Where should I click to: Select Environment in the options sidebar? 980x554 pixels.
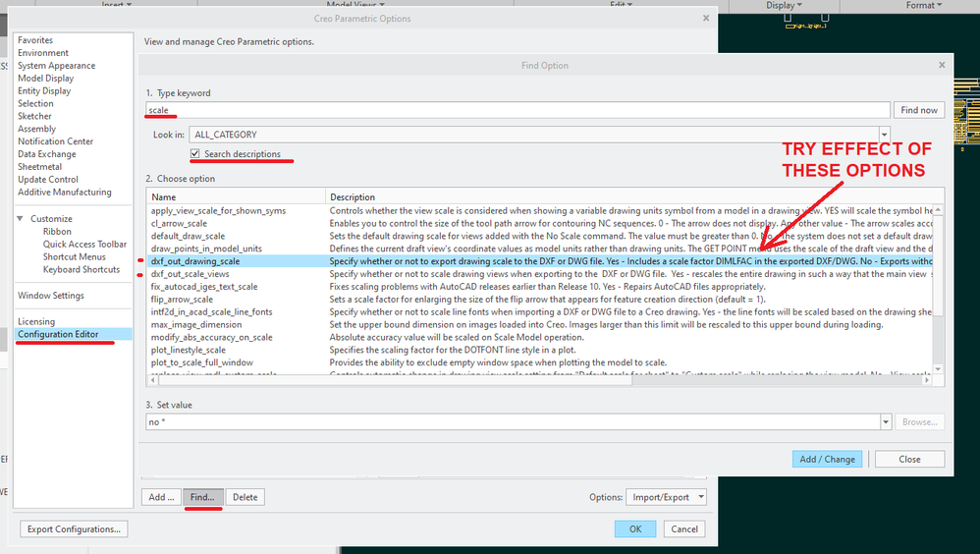(x=43, y=52)
